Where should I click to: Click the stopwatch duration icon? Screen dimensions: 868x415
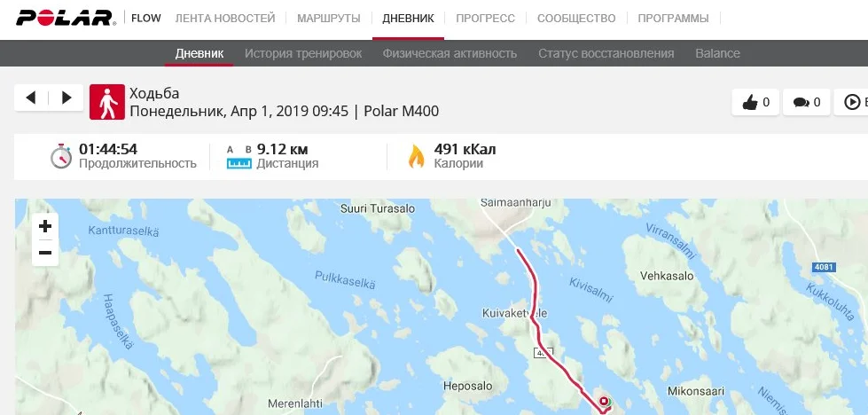[61, 156]
